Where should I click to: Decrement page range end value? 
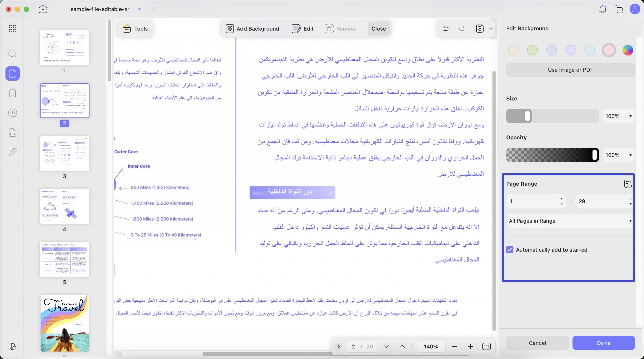coord(630,204)
